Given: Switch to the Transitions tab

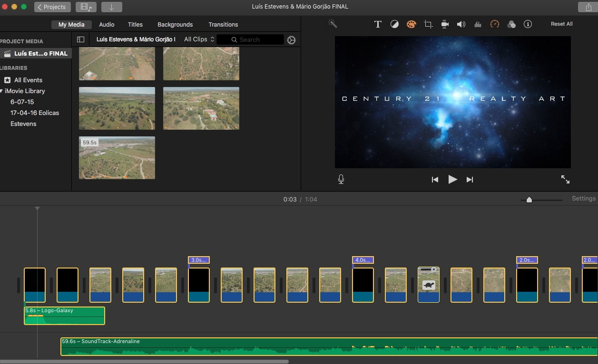Looking at the screenshot, I should [223, 24].
